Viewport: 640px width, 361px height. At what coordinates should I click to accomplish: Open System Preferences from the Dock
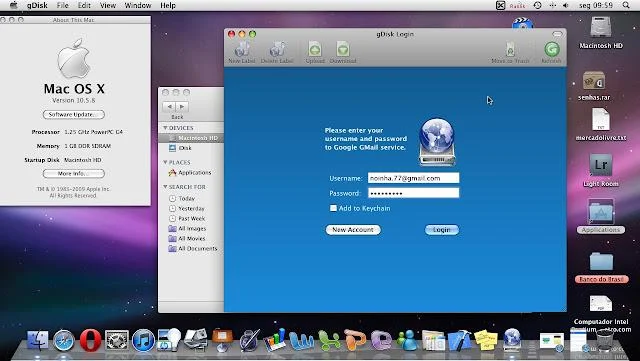117,340
